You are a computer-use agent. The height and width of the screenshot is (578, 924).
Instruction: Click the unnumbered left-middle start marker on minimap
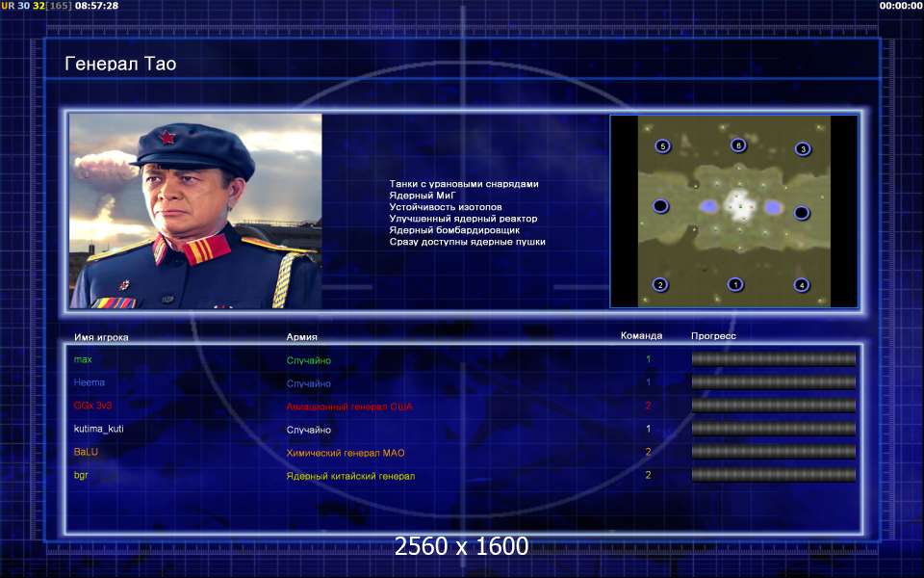click(x=660, y=206)
